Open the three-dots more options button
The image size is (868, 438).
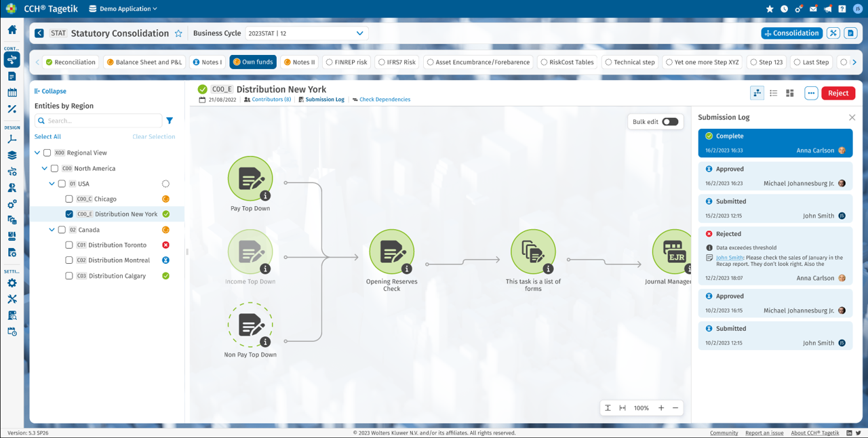[811, 93]
